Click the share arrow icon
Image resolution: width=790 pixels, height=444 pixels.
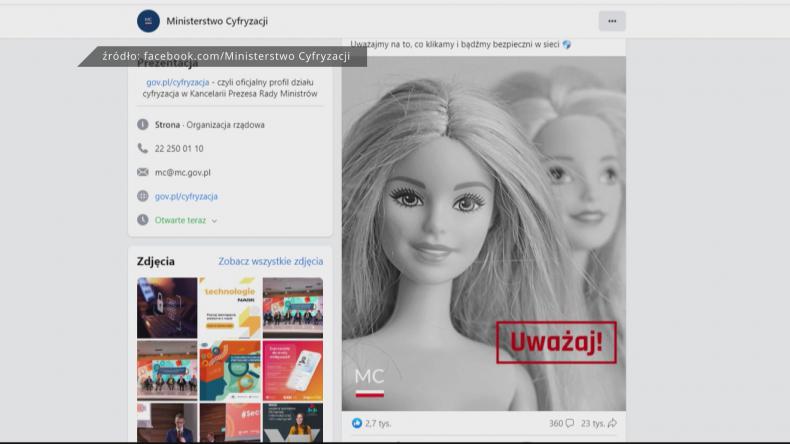612,423
